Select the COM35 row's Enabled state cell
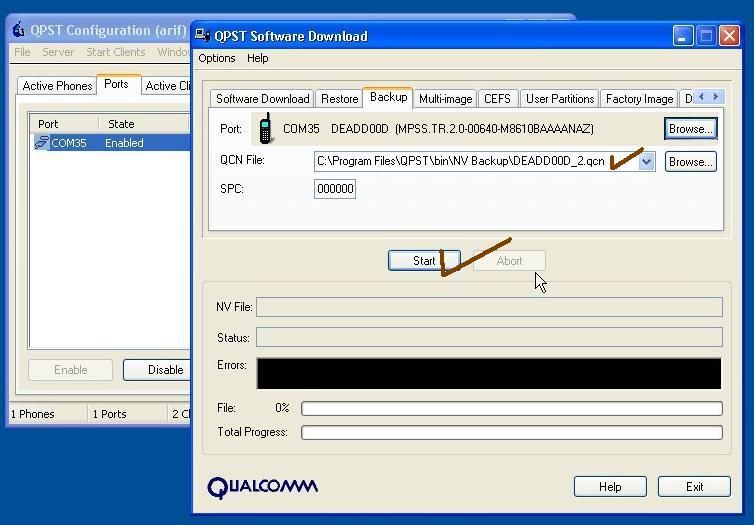 124,143
